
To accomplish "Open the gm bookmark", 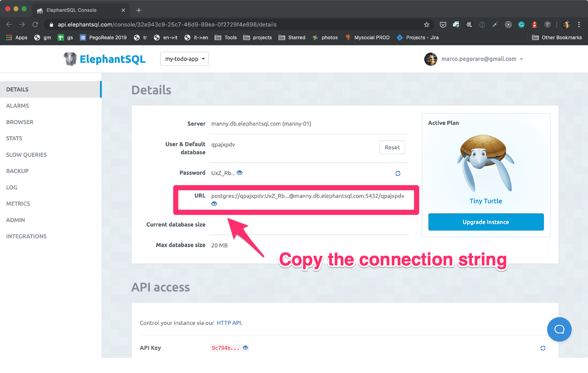I will click(43, 37).
